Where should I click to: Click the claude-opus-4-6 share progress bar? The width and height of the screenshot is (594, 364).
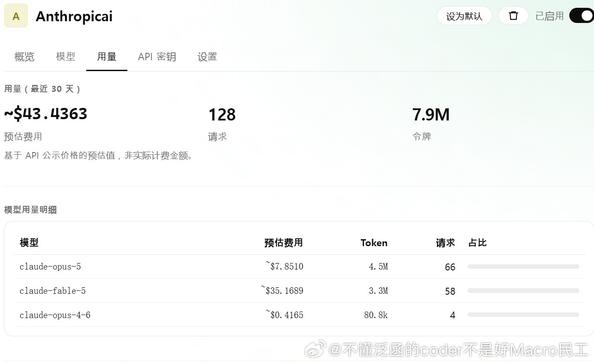(523, 315)
